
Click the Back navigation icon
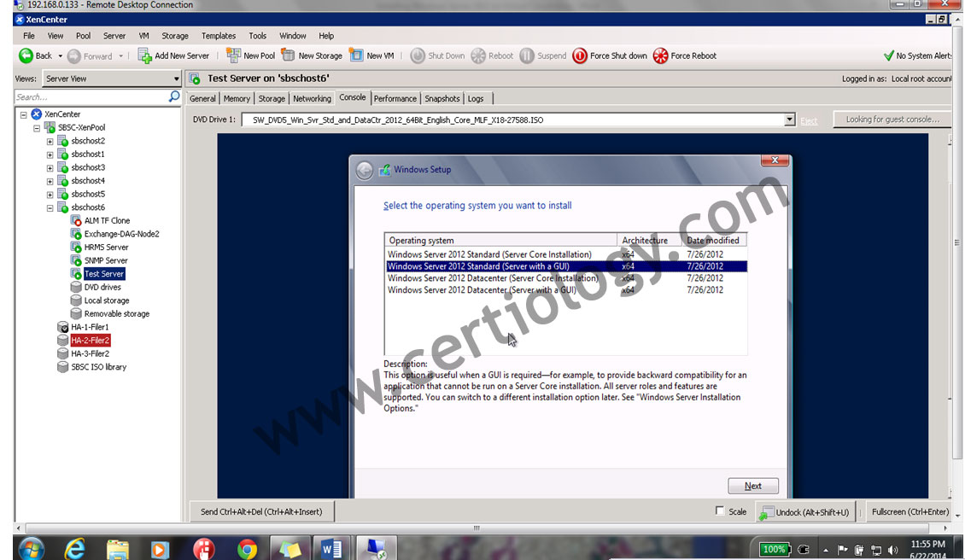26,56
